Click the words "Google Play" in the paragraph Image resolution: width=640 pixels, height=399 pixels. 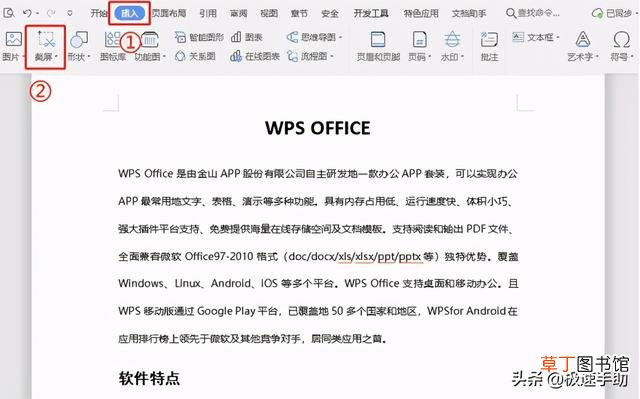click(226, 311)
